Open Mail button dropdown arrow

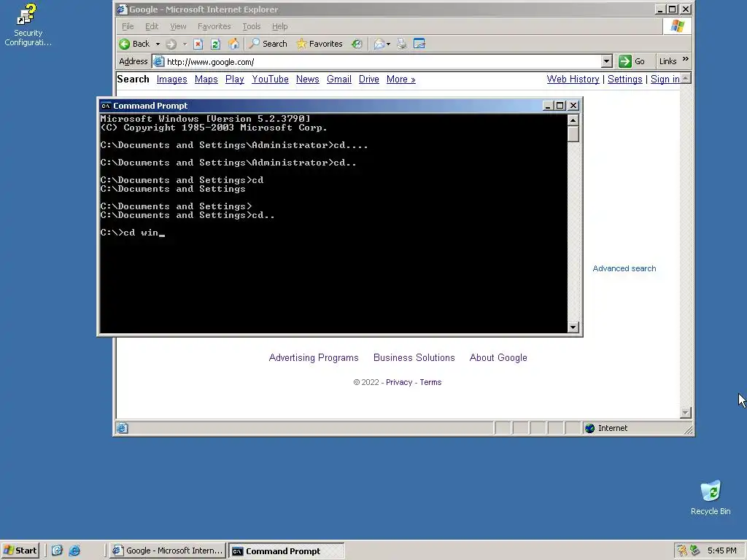[388, 44]
